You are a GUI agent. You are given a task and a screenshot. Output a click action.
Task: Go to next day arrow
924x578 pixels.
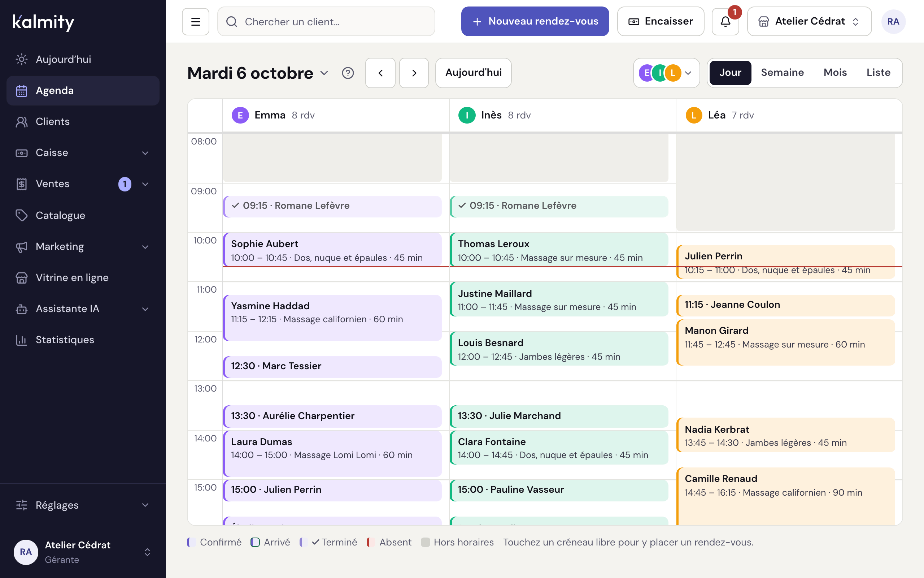pos(414,73)
